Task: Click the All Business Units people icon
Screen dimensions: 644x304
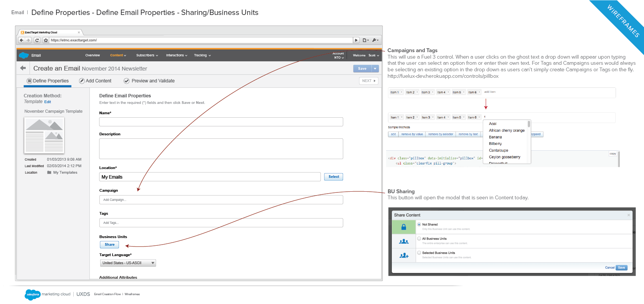Action: [x=404, y=241]
